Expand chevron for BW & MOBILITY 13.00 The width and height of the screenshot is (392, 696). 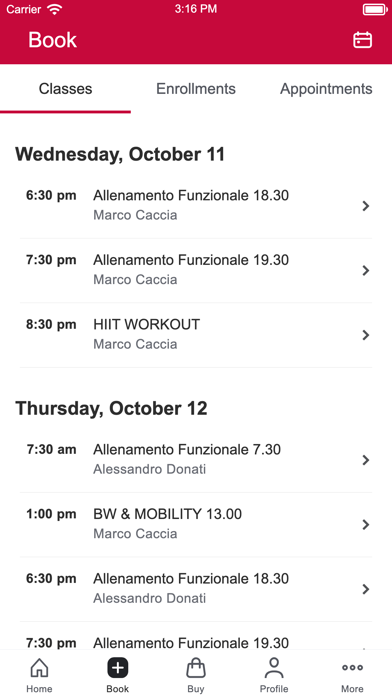click(x=366, y=525)
